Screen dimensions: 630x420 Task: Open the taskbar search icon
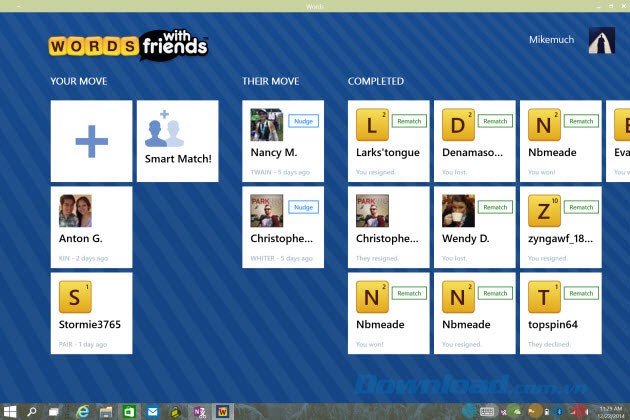[32, 411]
